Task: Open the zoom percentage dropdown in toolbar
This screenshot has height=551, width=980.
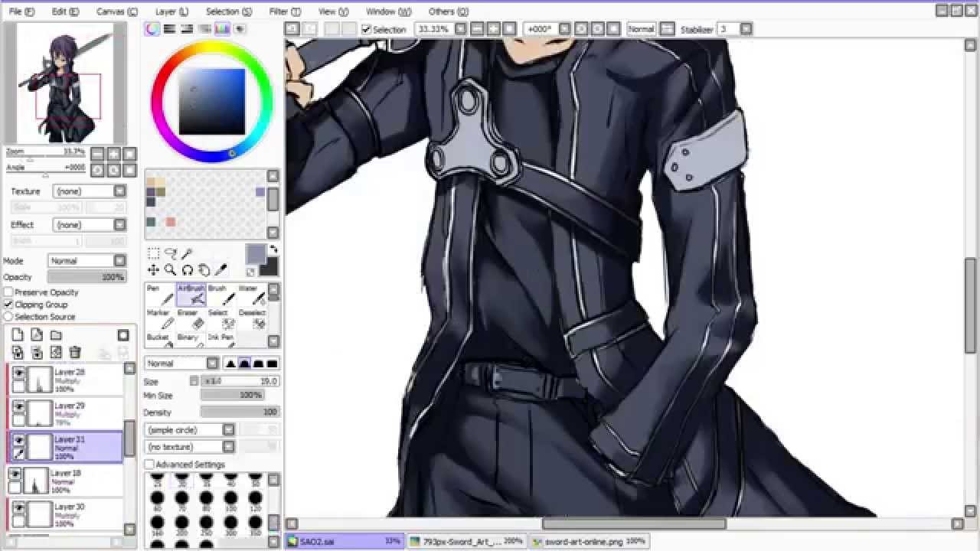Action: [459, 29]
